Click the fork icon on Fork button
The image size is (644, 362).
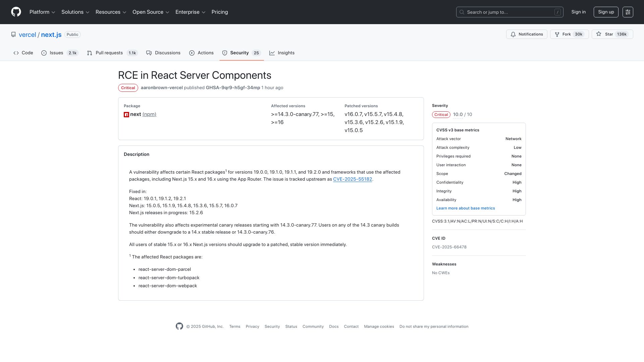click(557, 34)
